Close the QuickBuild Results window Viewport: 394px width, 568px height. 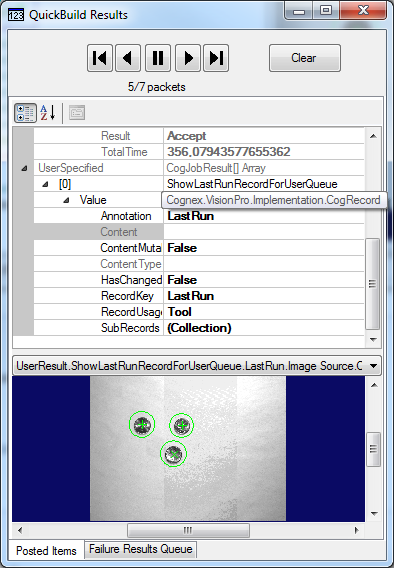click(x=363, y=11)
